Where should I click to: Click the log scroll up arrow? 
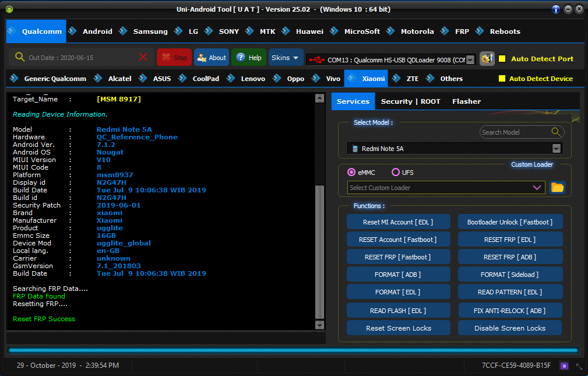click(x=319, y=99)
